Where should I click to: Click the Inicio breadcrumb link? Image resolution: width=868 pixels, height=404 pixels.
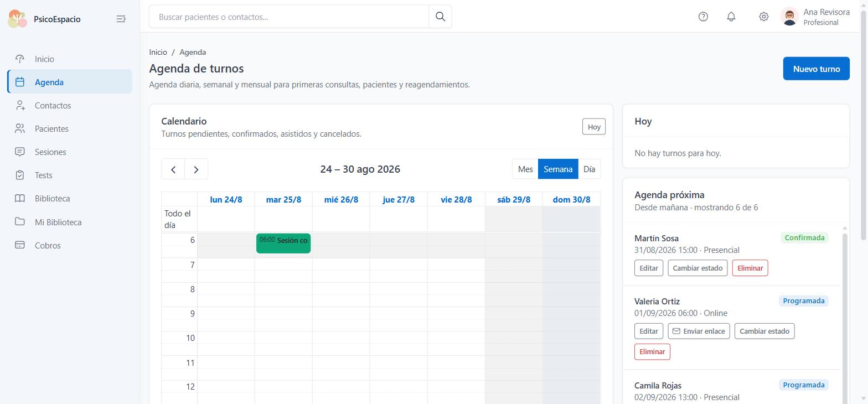tap(158, 52)
